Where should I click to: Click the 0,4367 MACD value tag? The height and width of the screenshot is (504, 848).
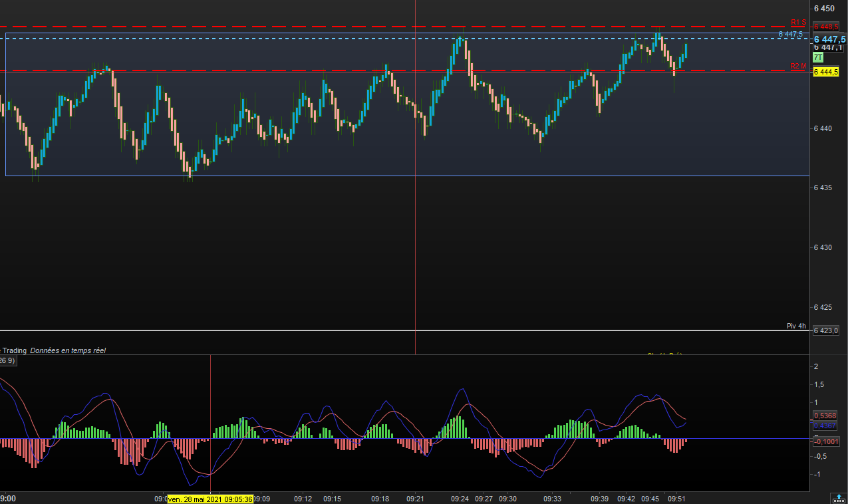825,425
